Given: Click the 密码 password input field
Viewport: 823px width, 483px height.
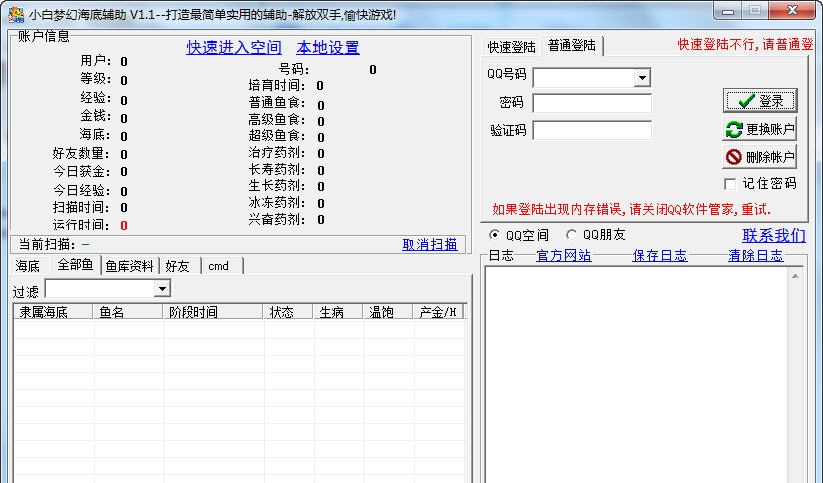Looking at the screenshot, I should [x=592, y=103].
